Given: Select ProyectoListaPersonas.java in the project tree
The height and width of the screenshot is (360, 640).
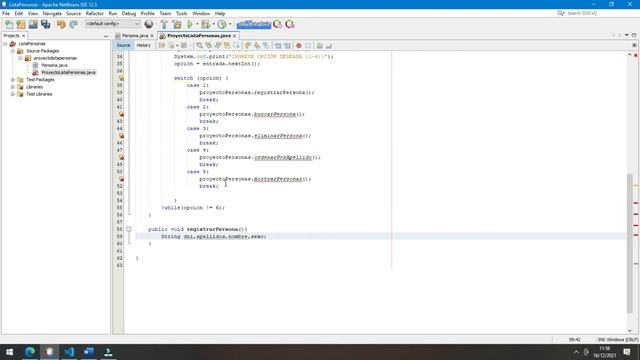Looking at the screenshot, I should point(68,72).
